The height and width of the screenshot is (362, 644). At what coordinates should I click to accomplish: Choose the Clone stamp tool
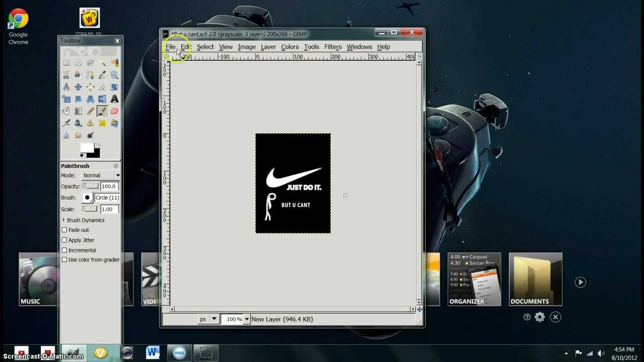pyautogui.click(x=90, y=123)
